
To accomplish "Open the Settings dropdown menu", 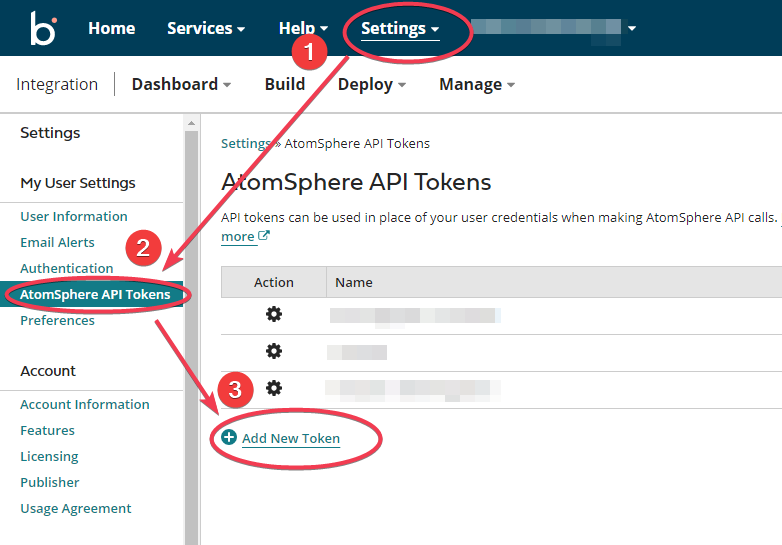I will coord(400,29).
